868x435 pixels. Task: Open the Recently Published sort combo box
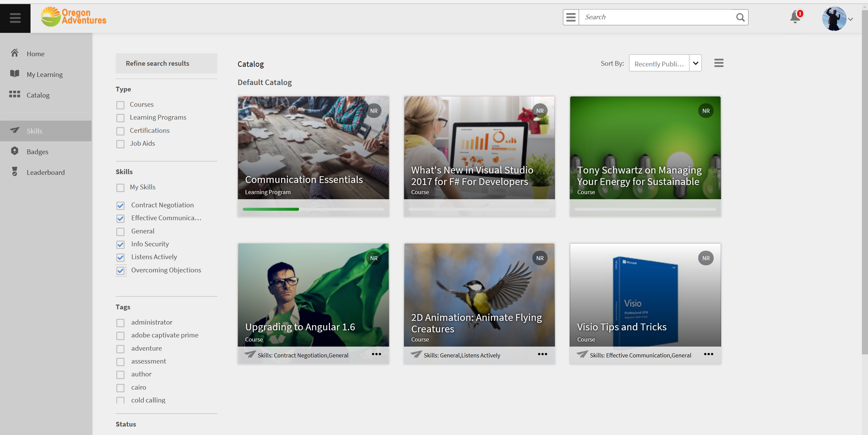click(659, 63)
